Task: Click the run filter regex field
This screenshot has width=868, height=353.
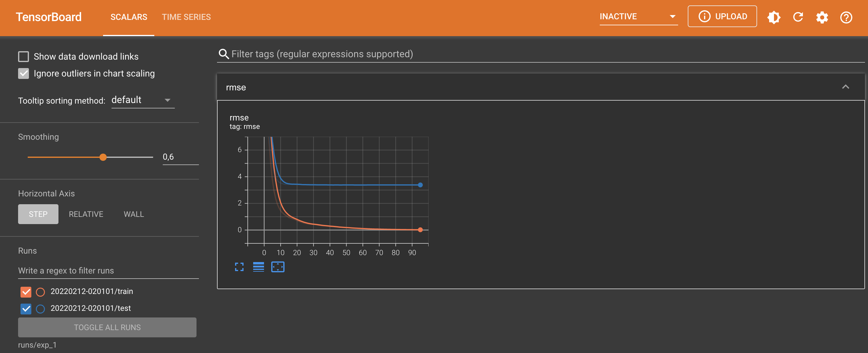Action: coord(108,270)
